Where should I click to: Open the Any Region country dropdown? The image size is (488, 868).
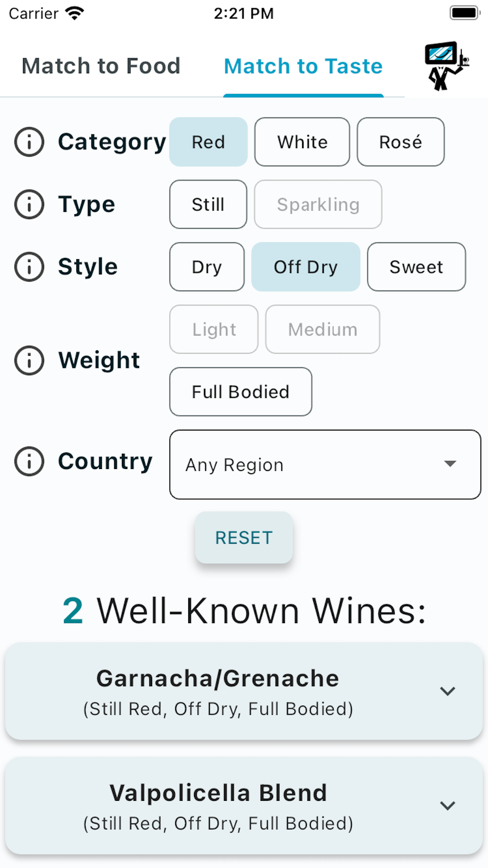click(325, 465)
